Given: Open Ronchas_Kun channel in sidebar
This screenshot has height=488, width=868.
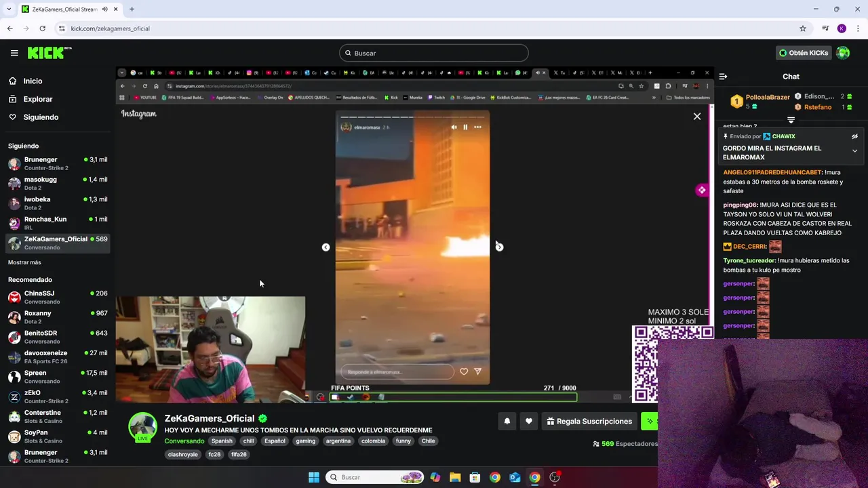Looking at the screenshot, I should point(58,223).
